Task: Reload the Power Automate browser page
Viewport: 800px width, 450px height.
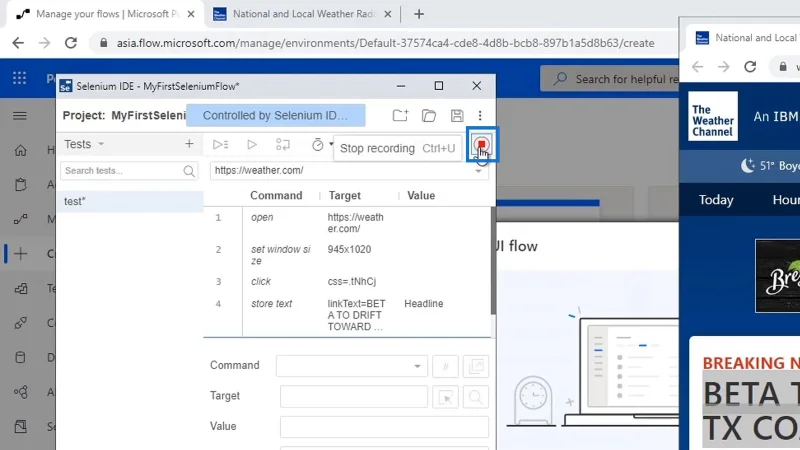Action: [71, 43]
